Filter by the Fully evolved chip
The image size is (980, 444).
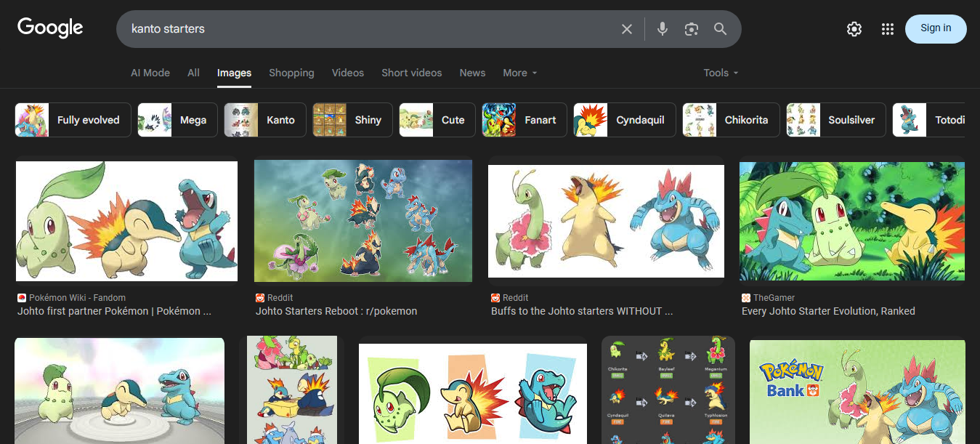click(73, 120)
